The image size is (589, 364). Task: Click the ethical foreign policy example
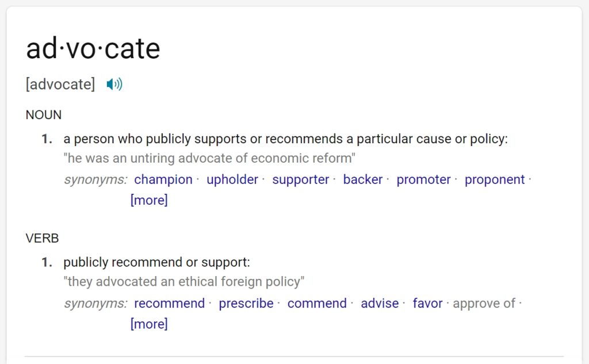(183, 282)
